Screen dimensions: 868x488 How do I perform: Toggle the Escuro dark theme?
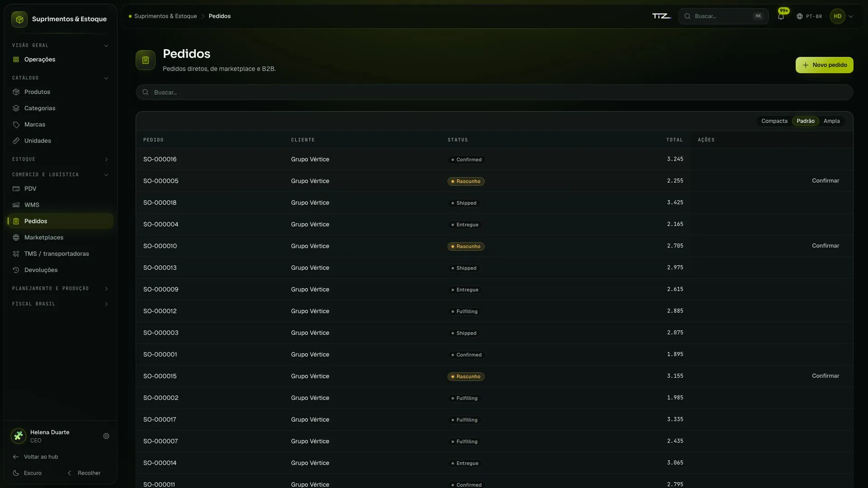28,473
